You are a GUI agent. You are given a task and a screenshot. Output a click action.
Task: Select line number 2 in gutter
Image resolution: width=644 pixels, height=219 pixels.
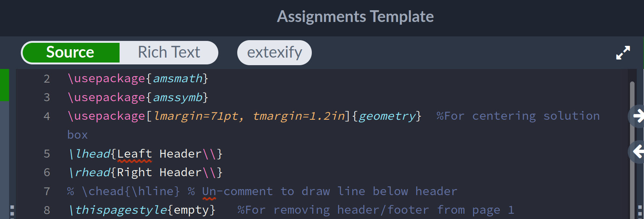[47, 78]
